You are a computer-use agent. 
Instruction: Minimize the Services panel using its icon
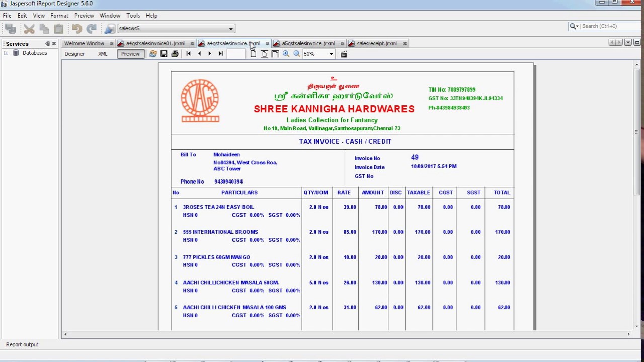pos(48,44)
